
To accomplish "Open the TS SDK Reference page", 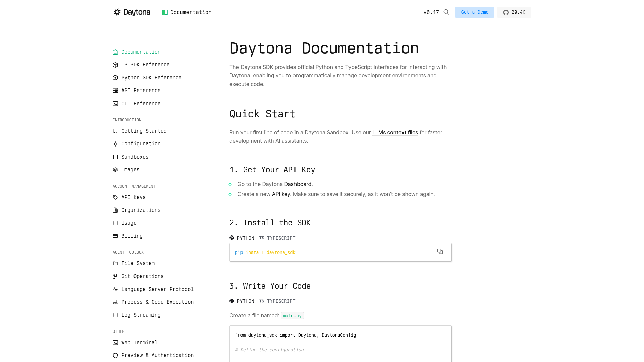I will click(145, 65).
